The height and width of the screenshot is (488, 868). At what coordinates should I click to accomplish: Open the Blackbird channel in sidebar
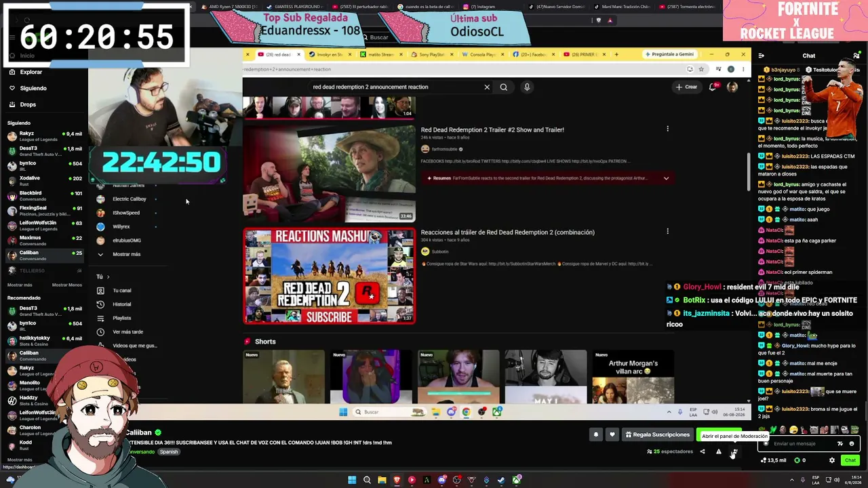coord(44,195)
